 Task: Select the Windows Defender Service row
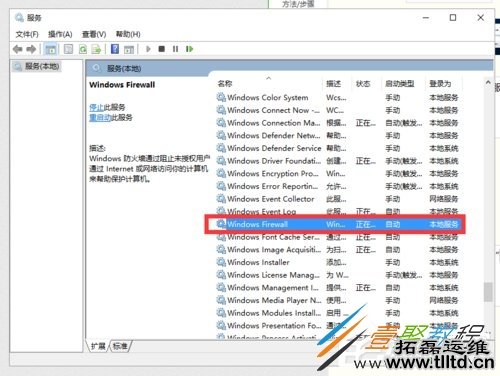(x=338, y=148)
